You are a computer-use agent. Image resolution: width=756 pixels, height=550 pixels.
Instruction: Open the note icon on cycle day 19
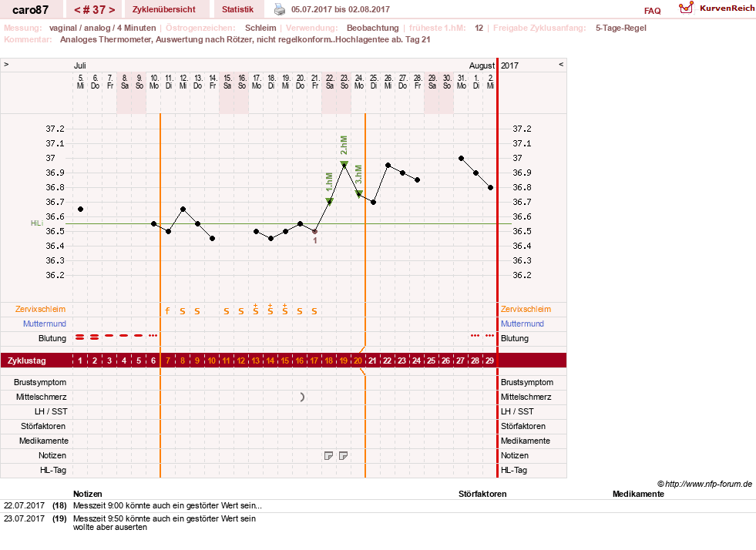coord(343,455)
